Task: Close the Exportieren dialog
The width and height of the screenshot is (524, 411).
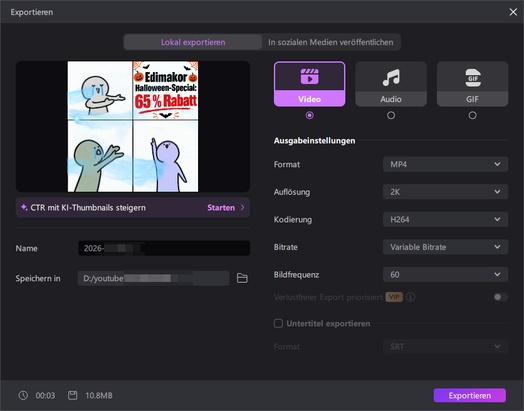Action: [513, 12]
